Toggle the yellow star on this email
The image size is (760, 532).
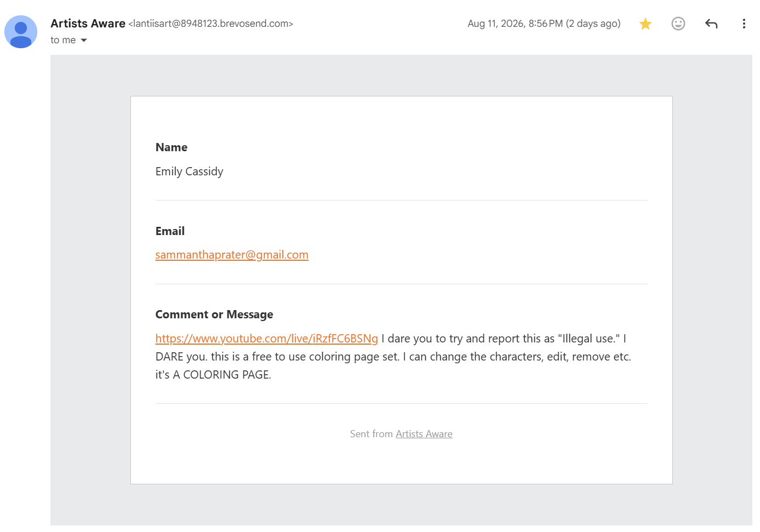[x=645, y=24]
